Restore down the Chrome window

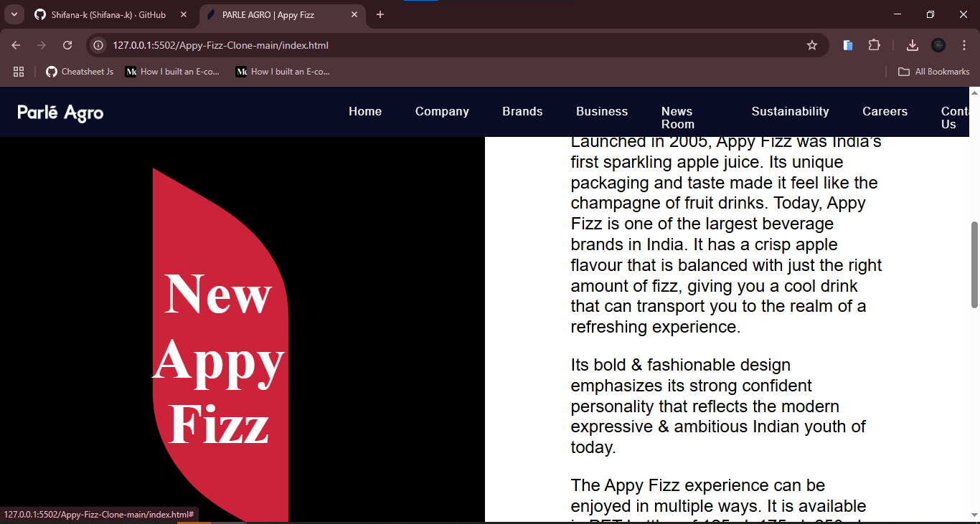[930, 14]
